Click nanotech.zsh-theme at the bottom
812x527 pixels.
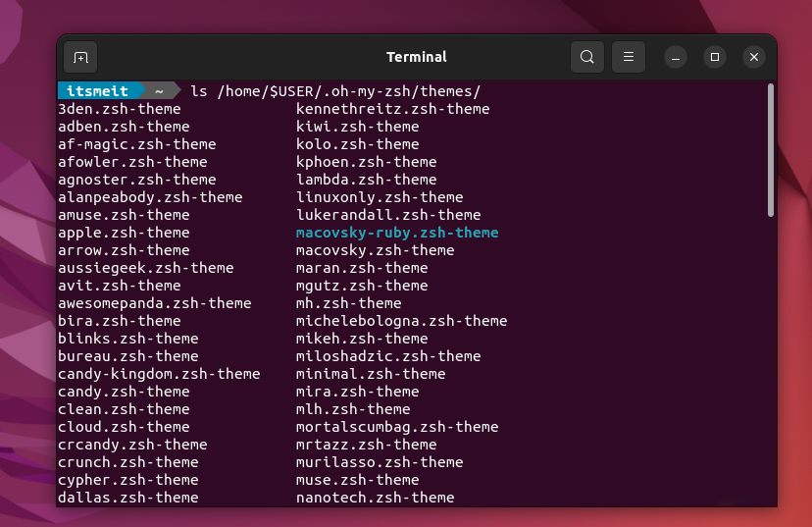(x=375, y=498)
